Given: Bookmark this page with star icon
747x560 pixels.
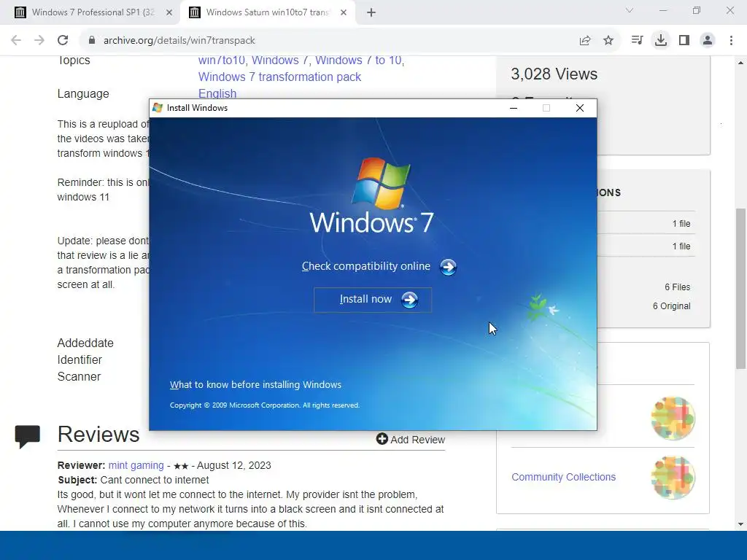Looking at the screenshot, I should 608,41.
